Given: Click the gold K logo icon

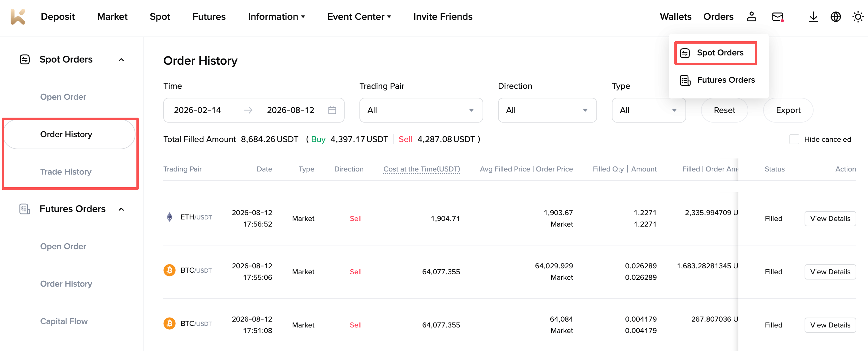Looking at the screenshot, I should tap(18, 16).
